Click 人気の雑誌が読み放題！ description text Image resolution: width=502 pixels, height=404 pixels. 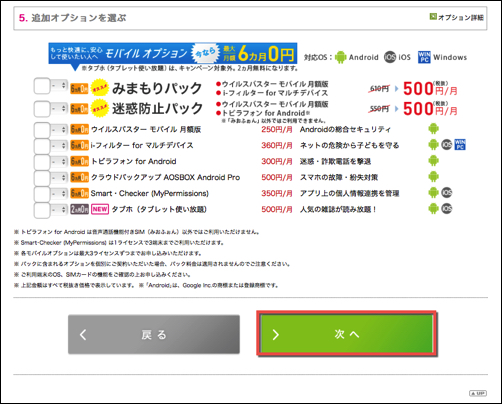tap(338, 209)
